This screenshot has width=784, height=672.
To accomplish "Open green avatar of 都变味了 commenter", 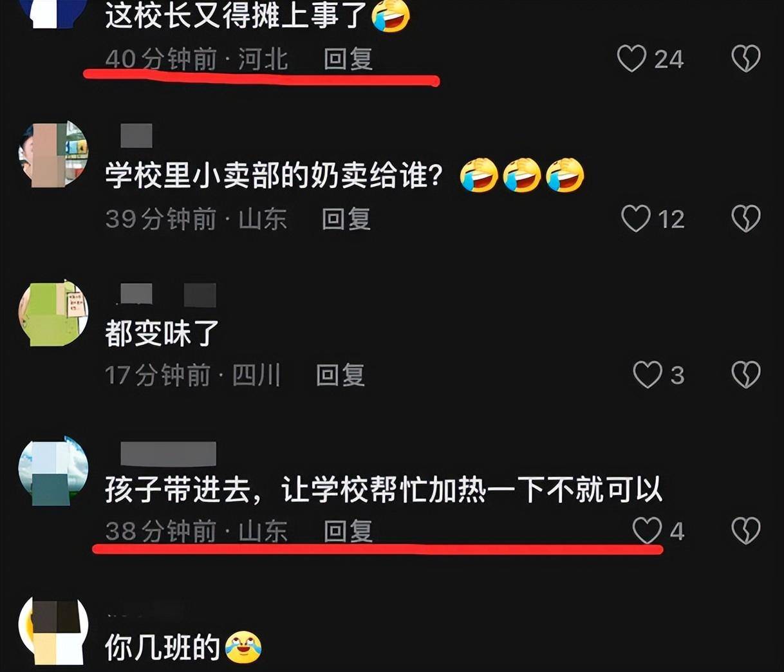I will pos(53,313).
